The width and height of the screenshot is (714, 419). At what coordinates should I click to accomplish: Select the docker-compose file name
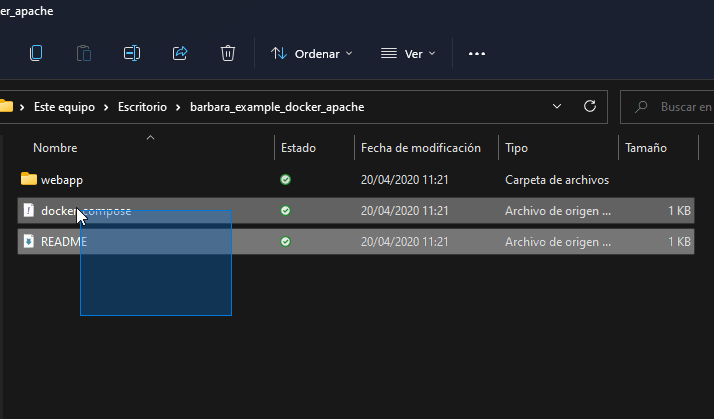tap(86, 211)
